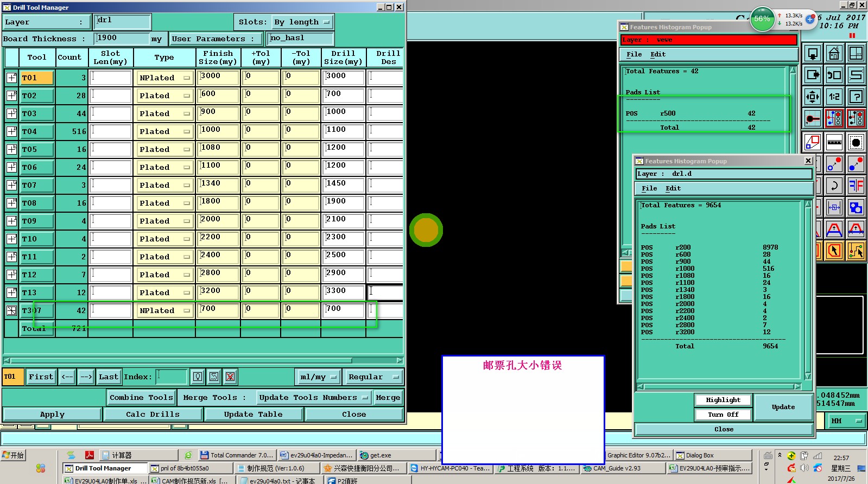This screenshot has height=484, width=868.
Task: Click the blue overlapping shapes icon
Action: [856, 207]
